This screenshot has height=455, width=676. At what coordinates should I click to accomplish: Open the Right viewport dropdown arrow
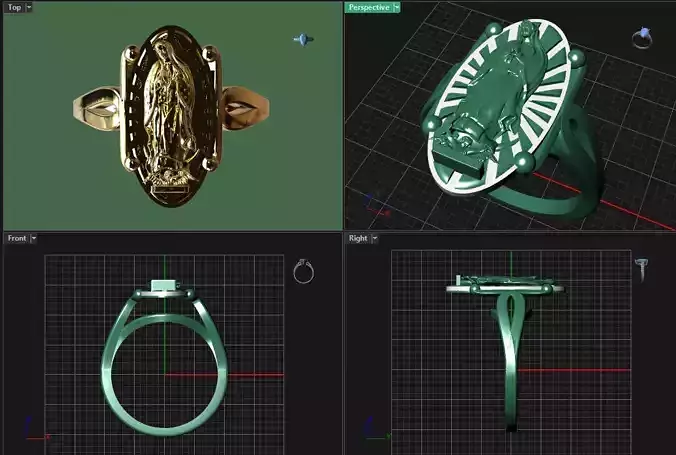pos(375,238)
